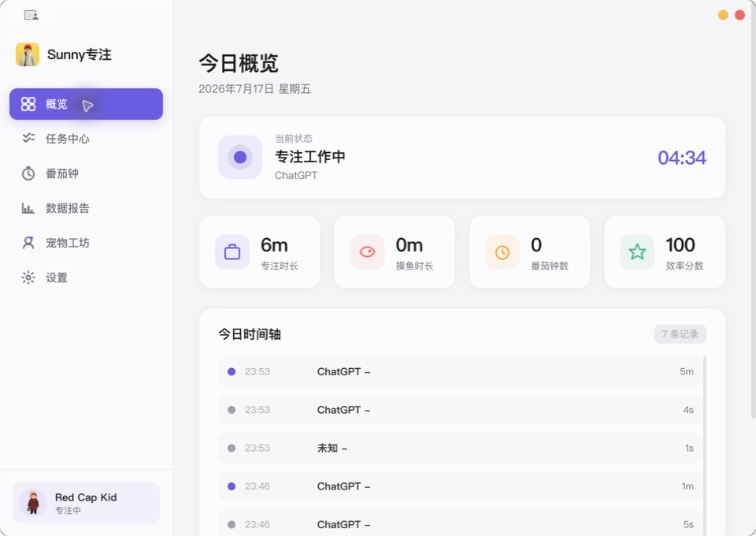Image resolution: width=756 pixels, height=536 pixels.
Task: Click the Red Cap Kid pet avatar
Action: click(x=33, y=503)
